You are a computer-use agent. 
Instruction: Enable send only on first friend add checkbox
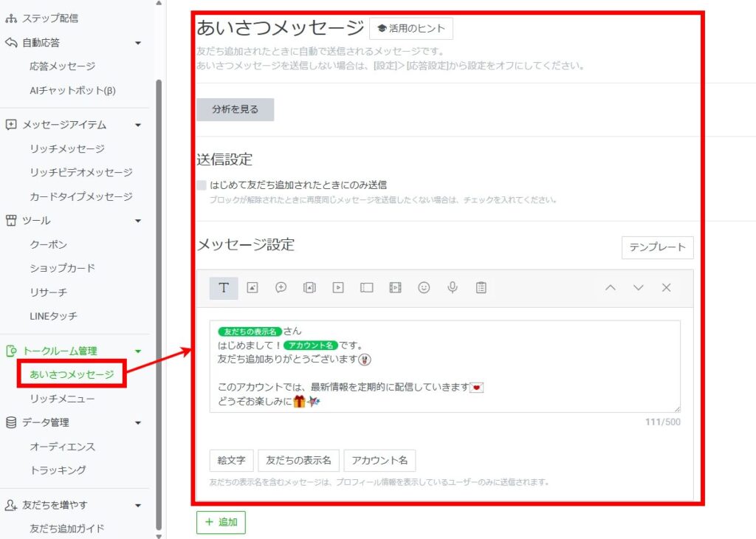pos(202,185)
